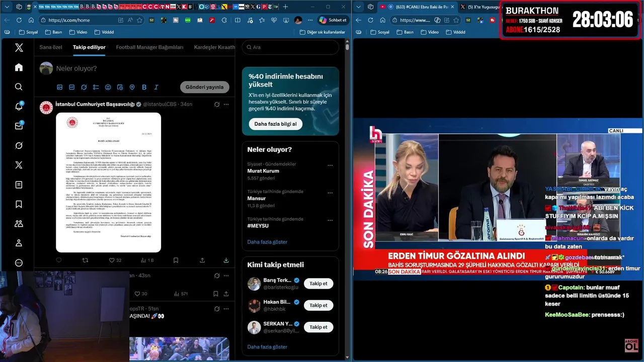Open options for #MEYSU trend
Screen dimensions: 644x362
[330, 220]
